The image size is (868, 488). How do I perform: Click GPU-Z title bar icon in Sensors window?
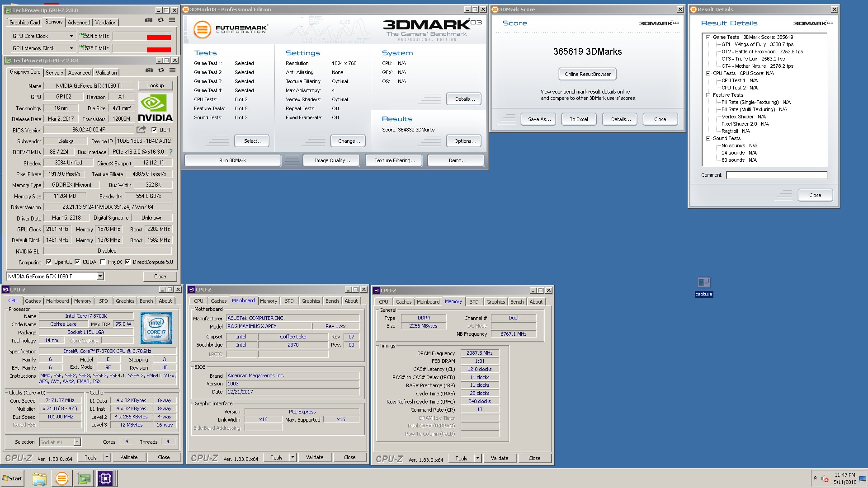pos(8,10)
